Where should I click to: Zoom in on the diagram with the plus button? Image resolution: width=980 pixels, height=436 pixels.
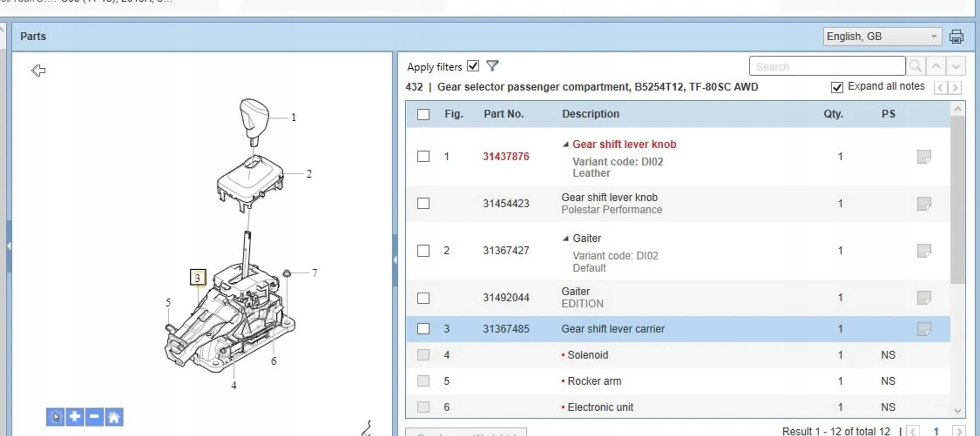point(74,416)
